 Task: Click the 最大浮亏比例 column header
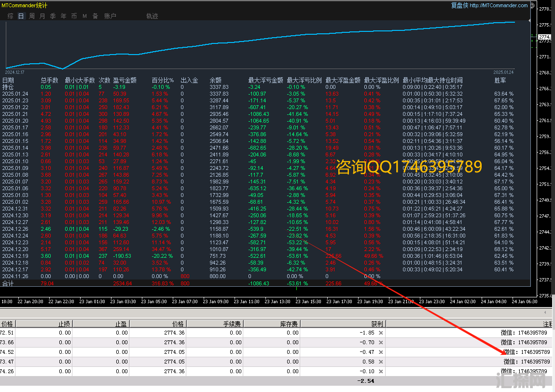pos(304,81)
